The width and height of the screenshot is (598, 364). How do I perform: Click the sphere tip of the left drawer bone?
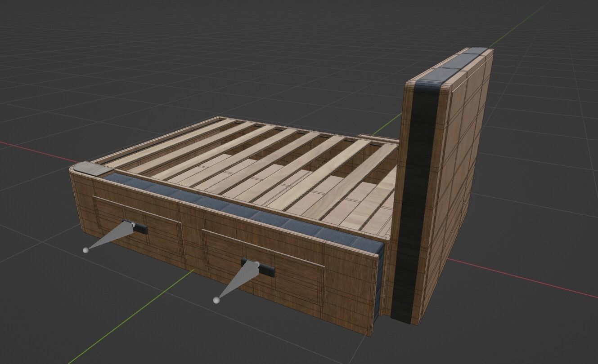[x=85, y=250]
